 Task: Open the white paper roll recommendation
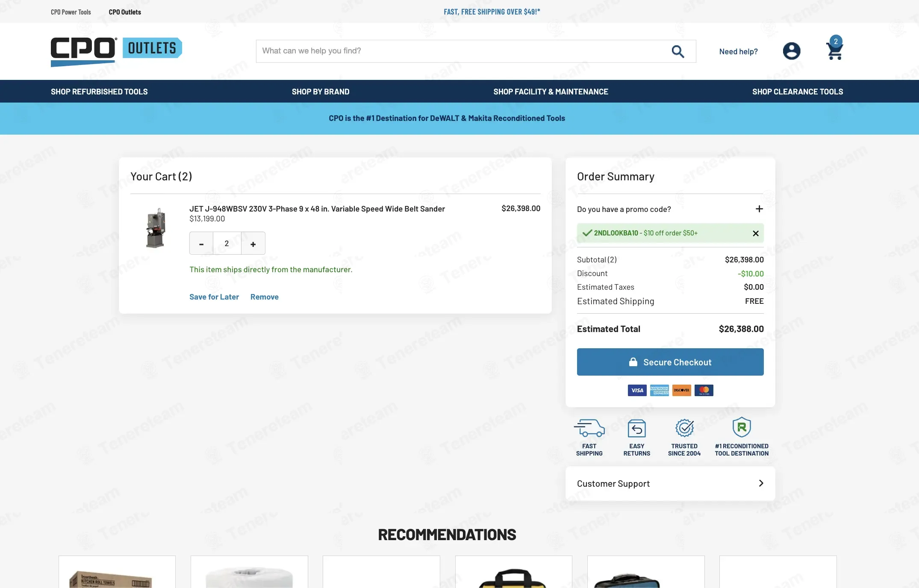click(x=249, y=572)
